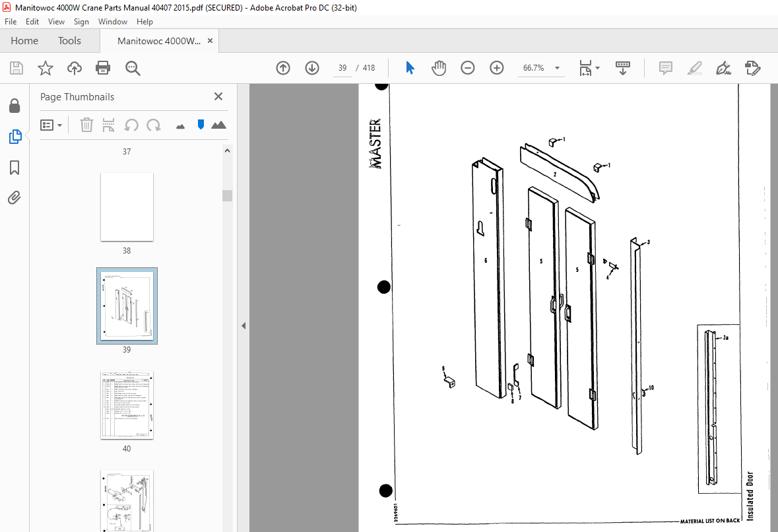Go to the Home tab
The height and width of the screenshot is (532, 778).
click(x=24, y=41)
